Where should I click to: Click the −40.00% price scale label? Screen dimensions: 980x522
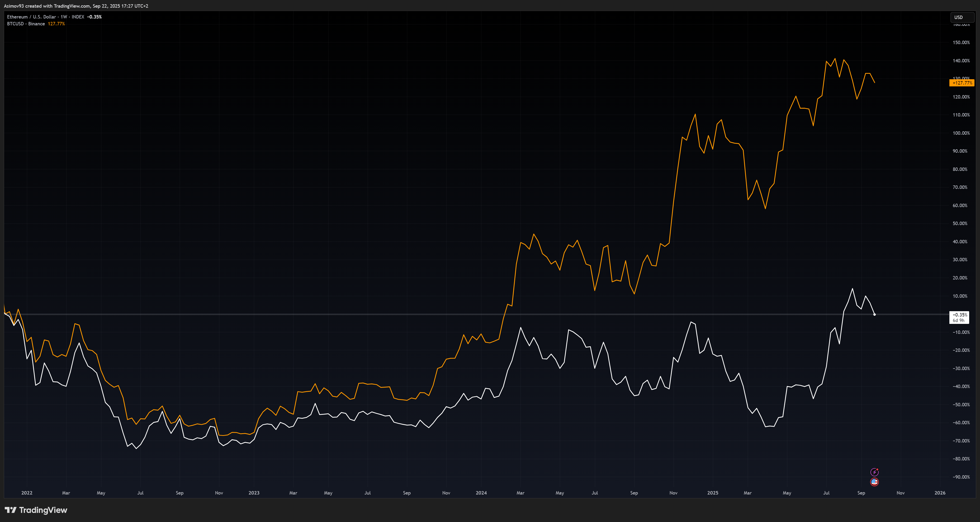961,386
